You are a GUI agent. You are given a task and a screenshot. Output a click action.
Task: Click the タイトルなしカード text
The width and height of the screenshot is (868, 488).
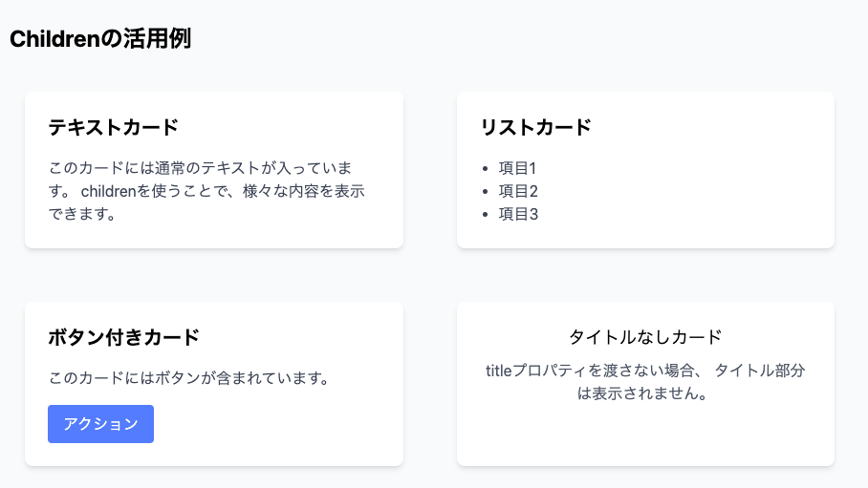(x=645, y=337)
